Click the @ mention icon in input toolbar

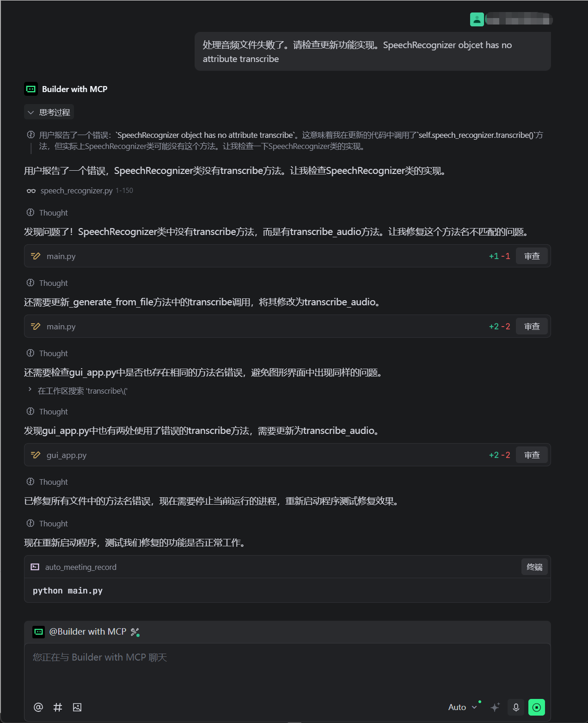tap(38, 707)
